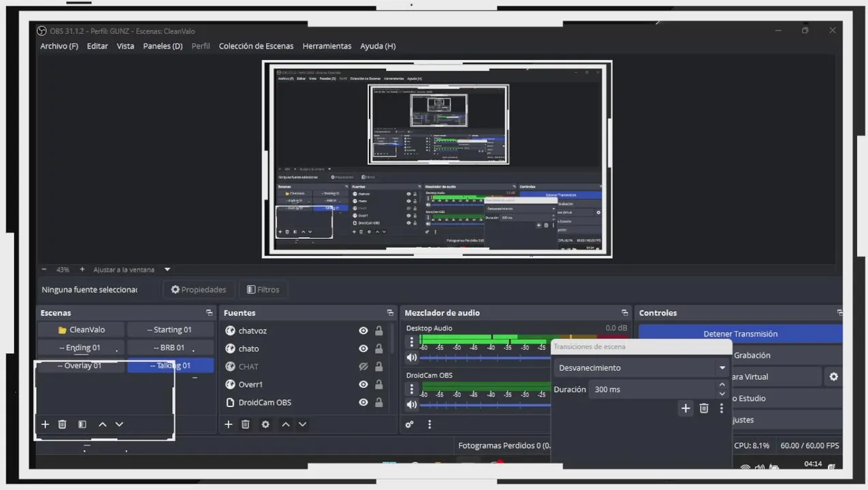Lock the Overr1 source
Screen dimensions: 868x490
[379, 385]
